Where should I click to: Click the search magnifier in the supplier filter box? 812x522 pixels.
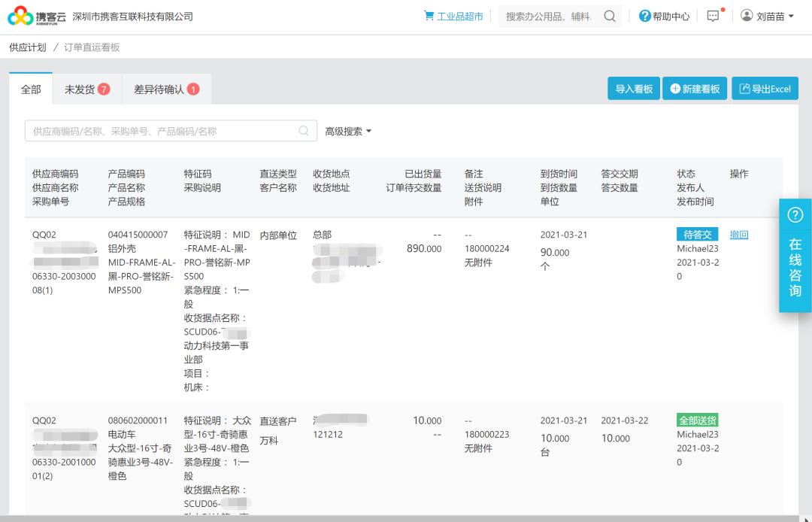(304, 129)
